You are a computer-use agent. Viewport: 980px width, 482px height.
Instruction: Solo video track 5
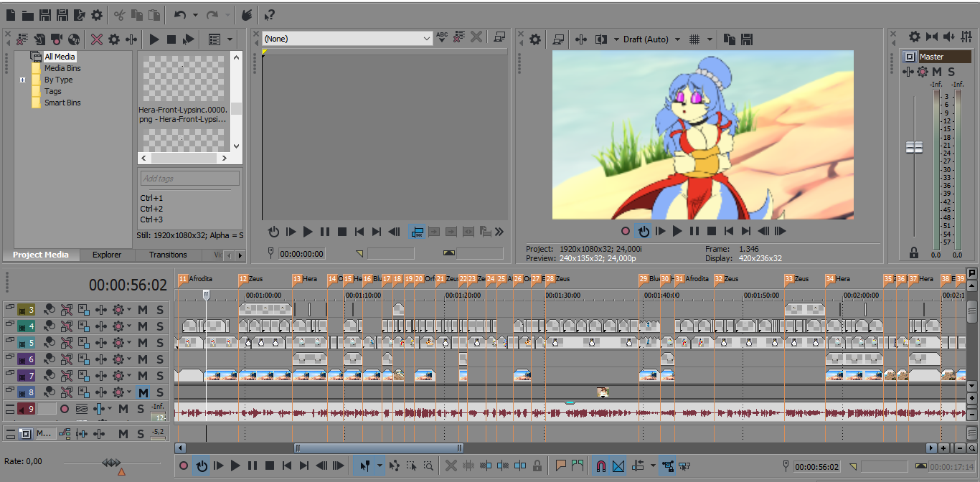tap(159, 343)
